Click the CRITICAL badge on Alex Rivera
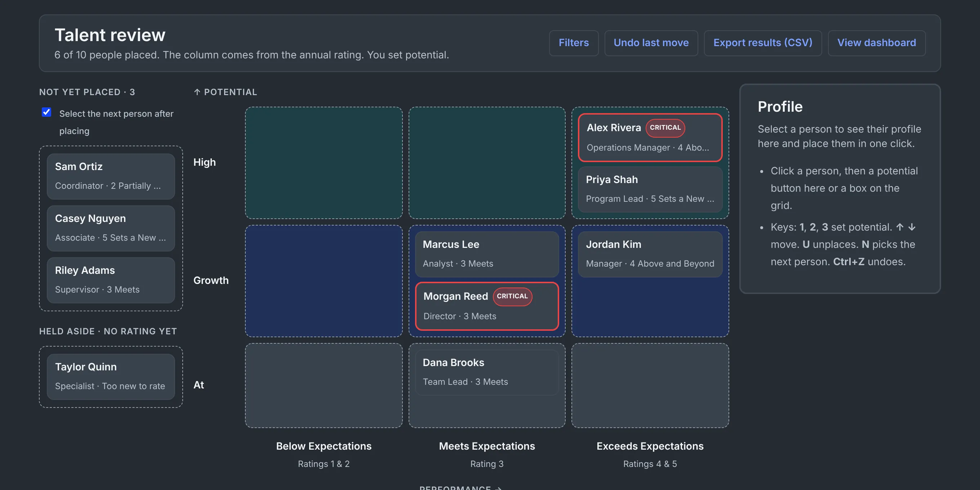Image resolution: width=980 pixels, height=490 pixels. click(665, 128)
